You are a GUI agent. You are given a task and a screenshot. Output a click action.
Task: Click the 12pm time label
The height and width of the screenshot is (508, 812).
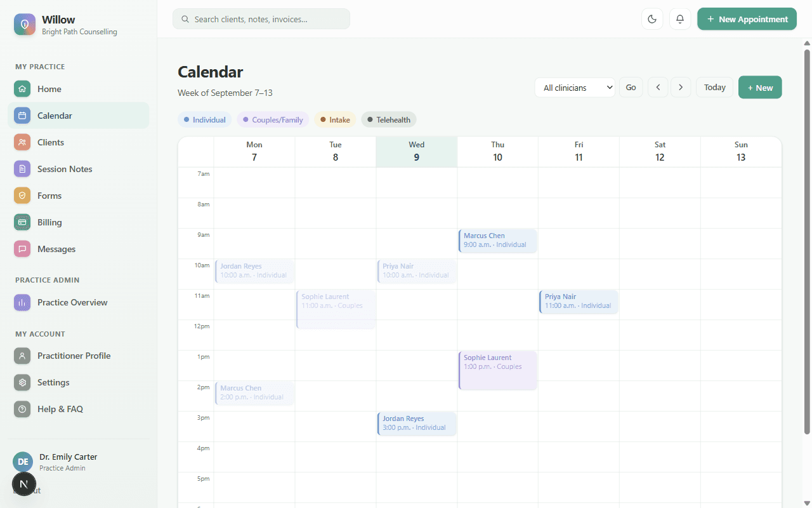[x=202, y=326]
